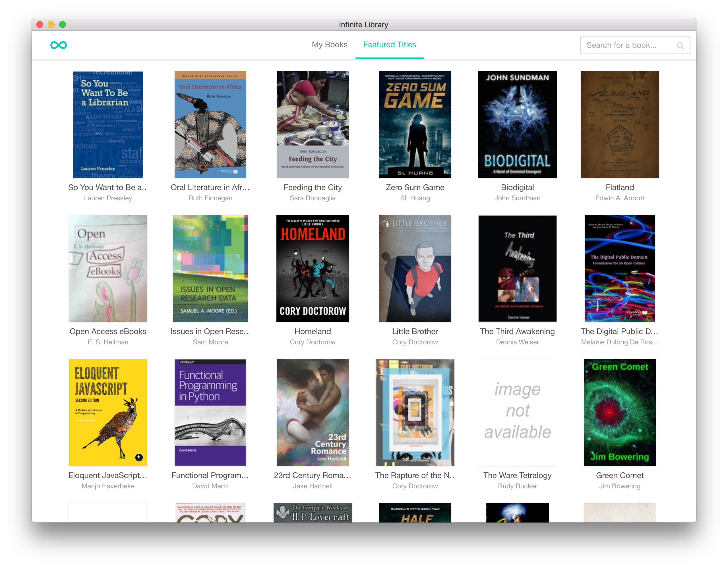Select The Third Awakening cover
Viewport: 728px width, 568px height.
pyautogui.click(x=517, y=268)
